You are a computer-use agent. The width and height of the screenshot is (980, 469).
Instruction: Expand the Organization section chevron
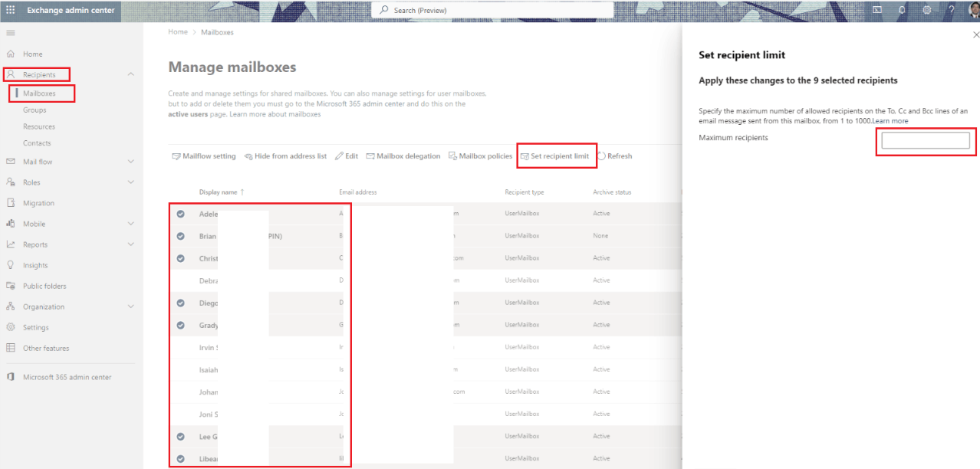[130, 307]
